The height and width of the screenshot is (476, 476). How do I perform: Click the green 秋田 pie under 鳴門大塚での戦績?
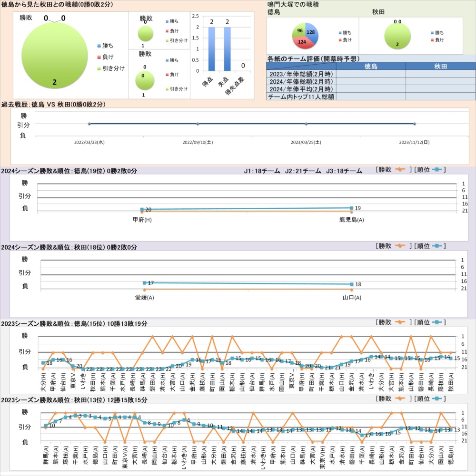tap(397, 36)
